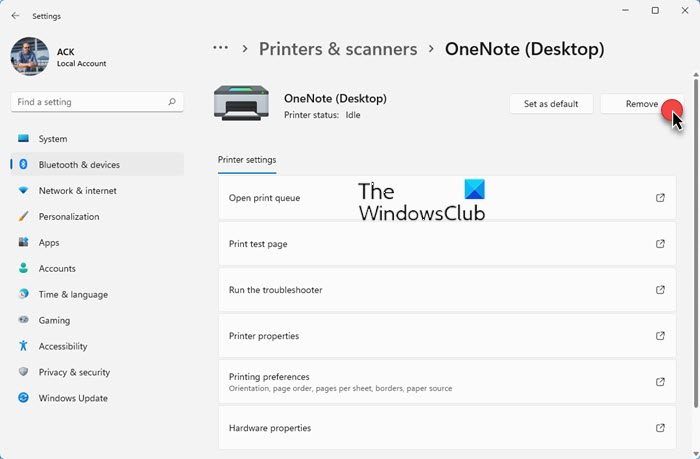
Task: Click the Remove printer button
Action: [x=641, y=104]
